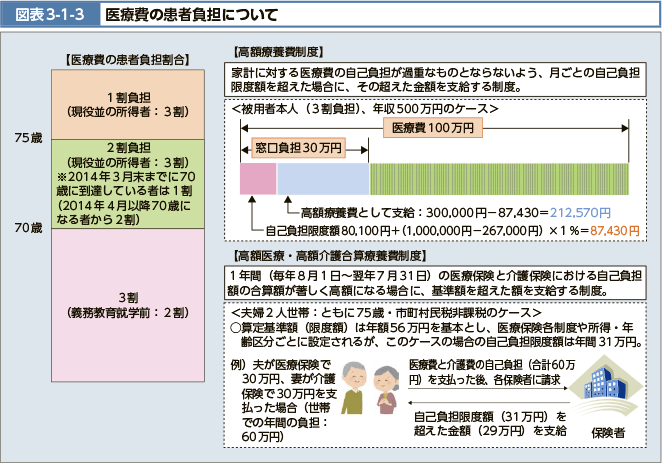The height and width of the screenshot is (463, 662).
Task: Click the 保険者 caption under the building
Action: (608, 432)
